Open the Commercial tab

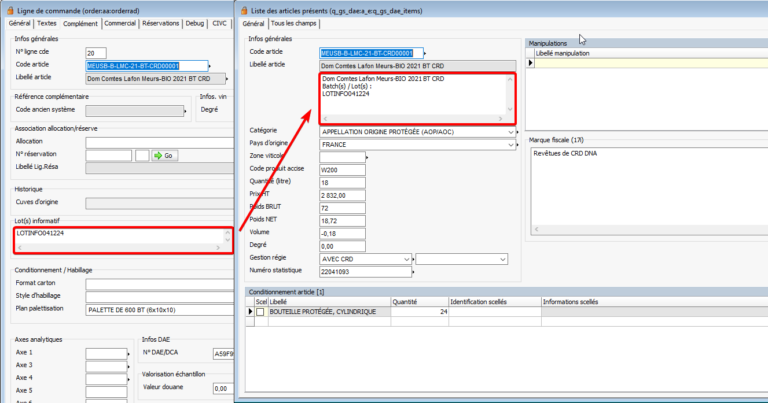pos(120,22)
